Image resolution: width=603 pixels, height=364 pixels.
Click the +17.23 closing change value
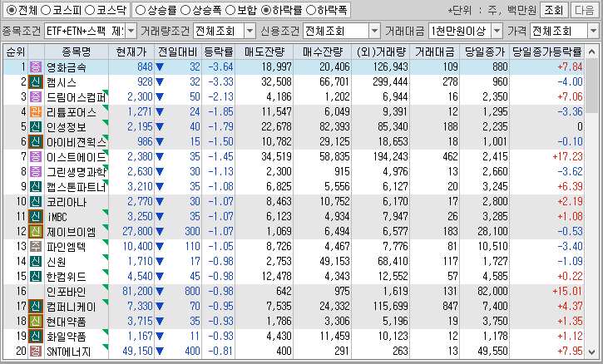pos(567,157)
